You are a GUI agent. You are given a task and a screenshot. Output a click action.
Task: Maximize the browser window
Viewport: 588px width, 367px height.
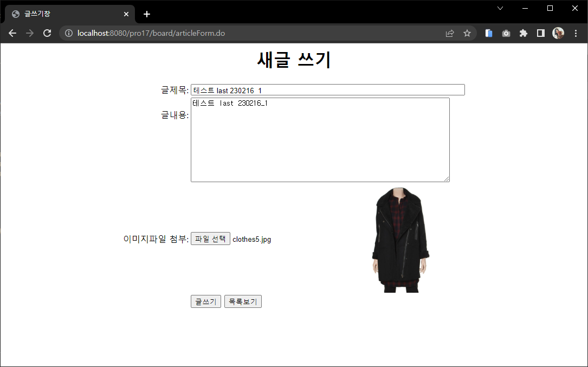tap(550, 8)
